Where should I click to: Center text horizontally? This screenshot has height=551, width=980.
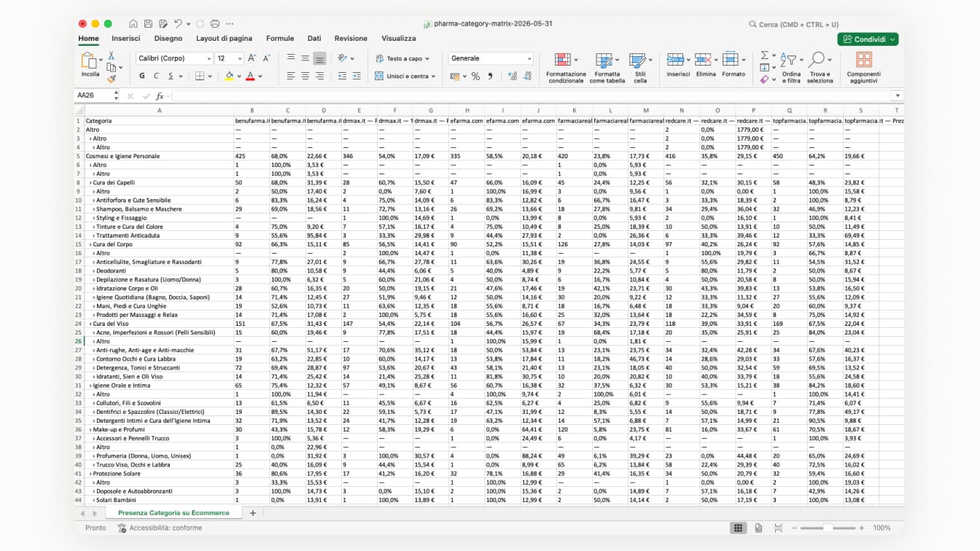pos(305,76)
